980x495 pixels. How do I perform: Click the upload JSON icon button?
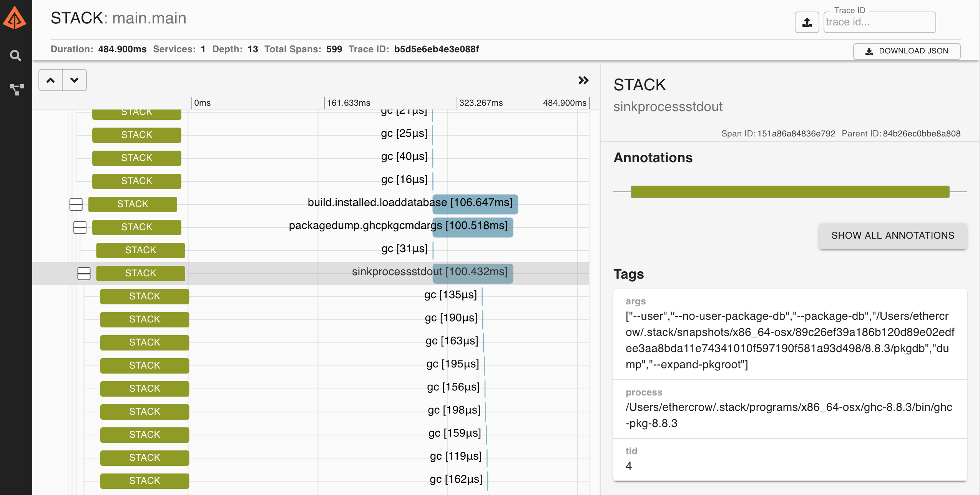pyautogui.click(x=807, y=23)
